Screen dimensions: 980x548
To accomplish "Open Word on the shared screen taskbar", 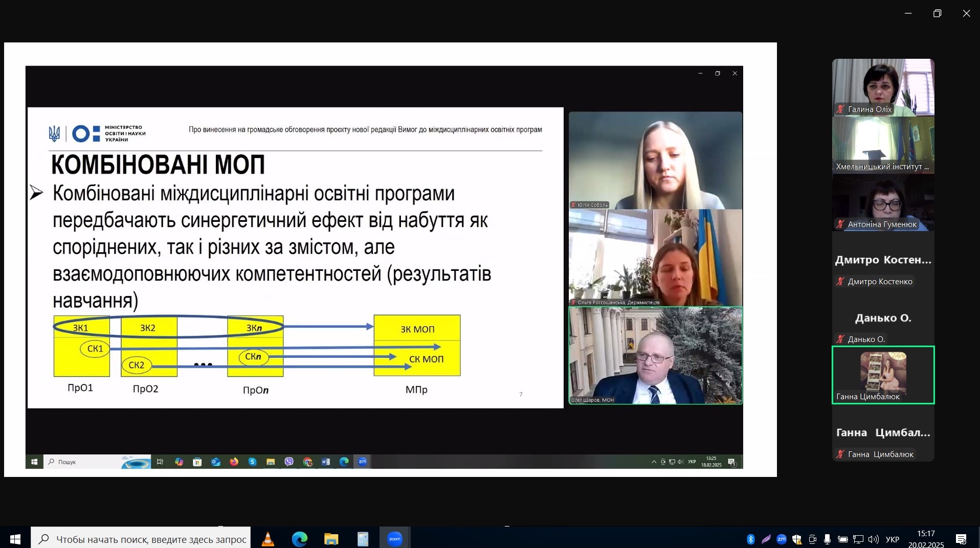I will (x=326, y=462).
